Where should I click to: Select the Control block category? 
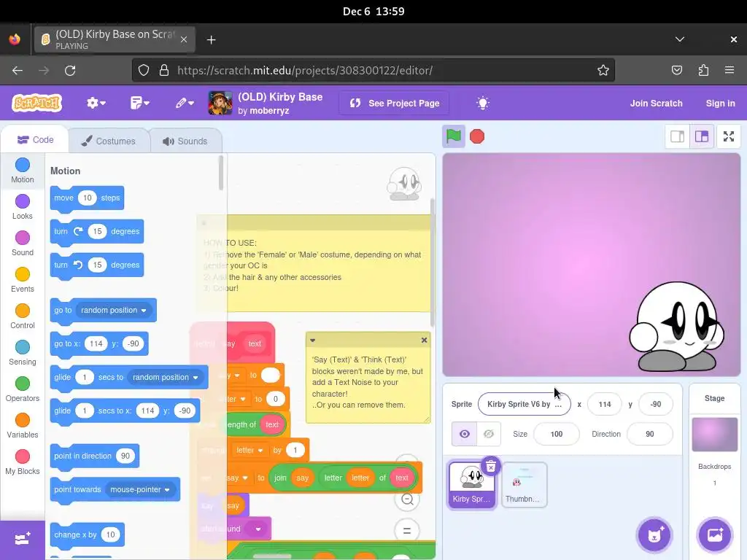tap(23, 316)
